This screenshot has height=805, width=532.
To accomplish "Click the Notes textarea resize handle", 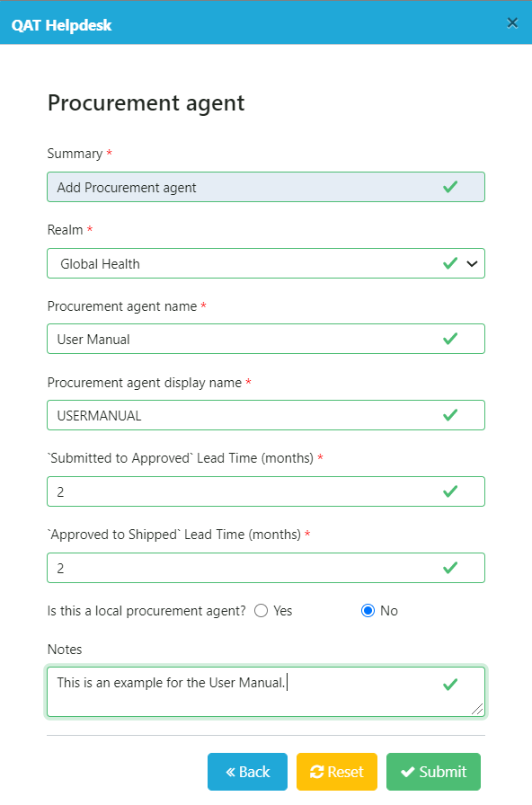I will (x=477, y=709).
